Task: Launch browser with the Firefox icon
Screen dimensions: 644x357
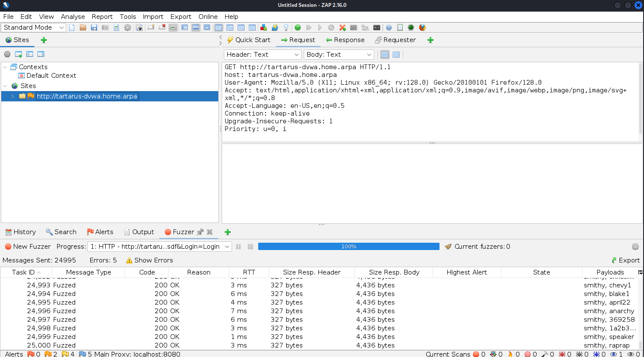Action: coord(422,27)
